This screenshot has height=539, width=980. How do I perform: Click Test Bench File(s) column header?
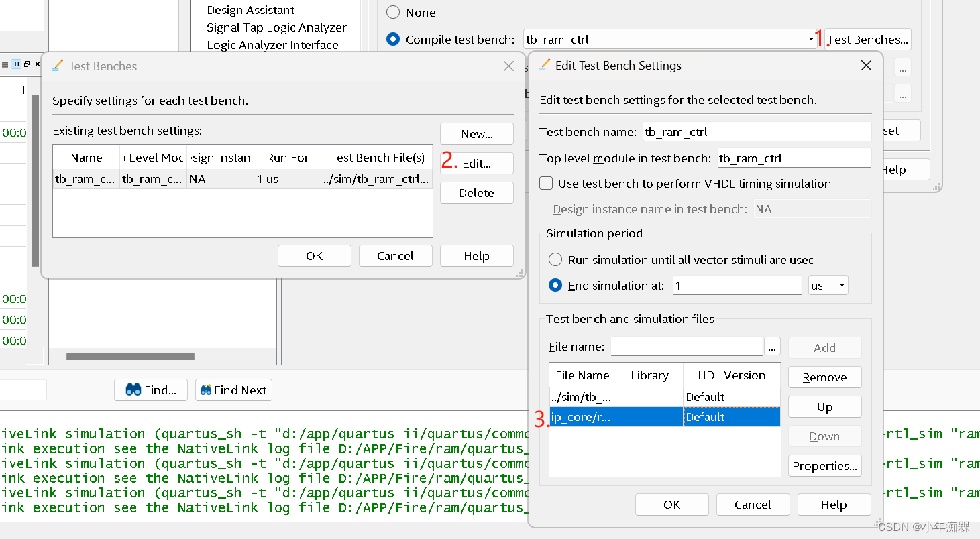tap(377, 158)
